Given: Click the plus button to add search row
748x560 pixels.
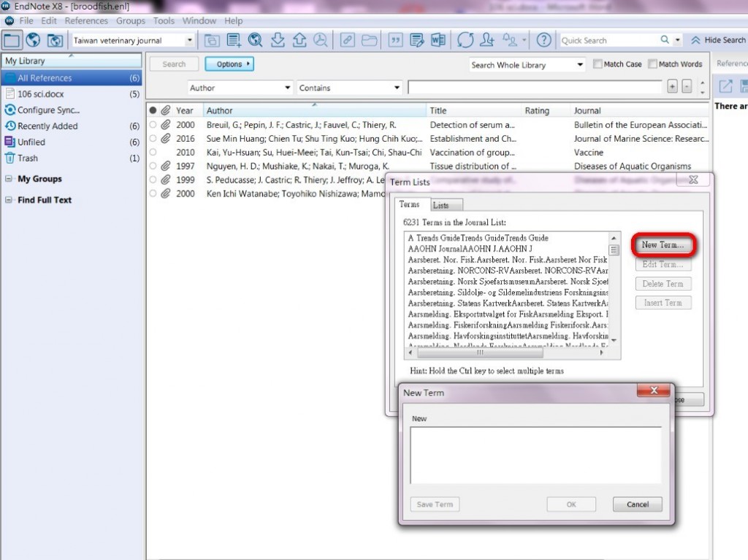Looking at the screenshot, I should pos(672,86).
